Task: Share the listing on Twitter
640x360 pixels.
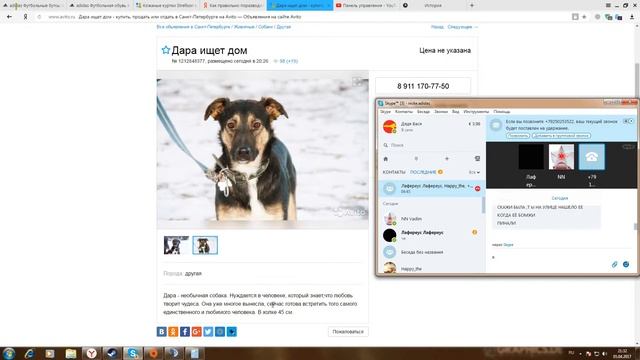Action: tap(208, 331)
